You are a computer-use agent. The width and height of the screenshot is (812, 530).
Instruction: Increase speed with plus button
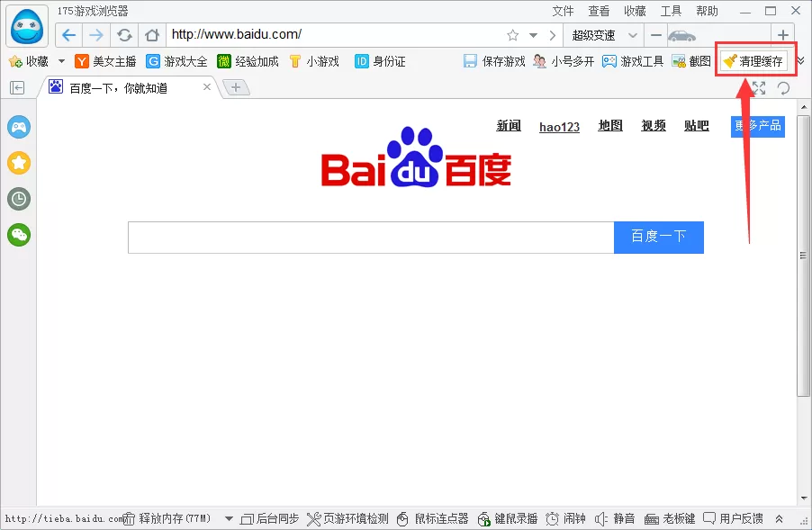tap(783, 35)
